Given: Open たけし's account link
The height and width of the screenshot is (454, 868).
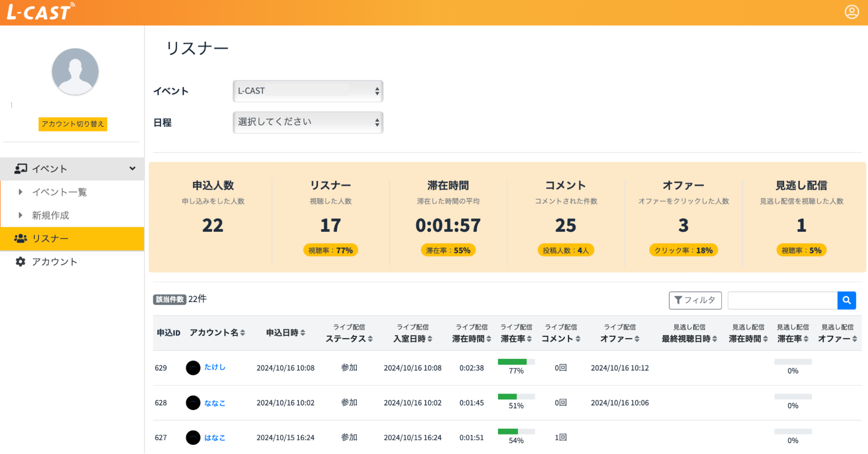Looking at the screenshot, I should click(x=215, y=367).
